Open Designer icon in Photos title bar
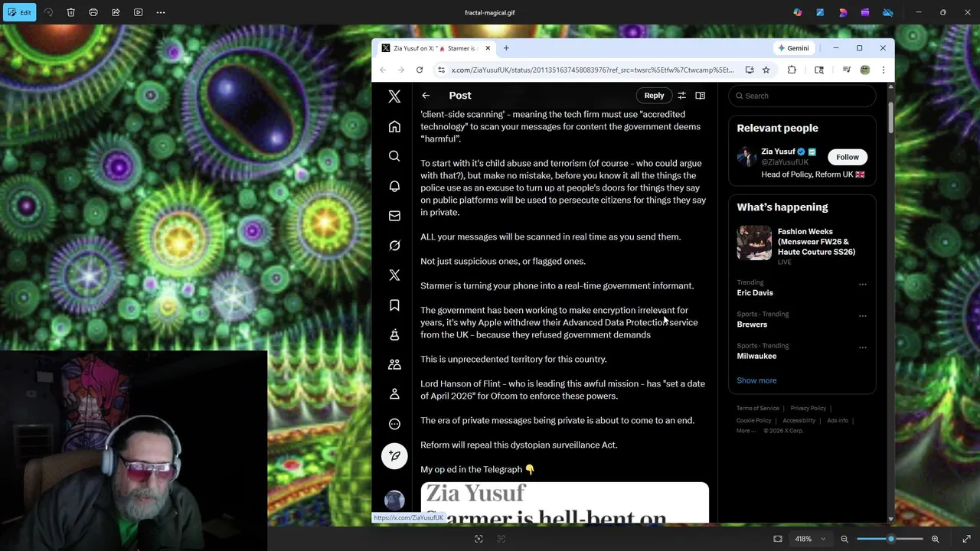980x551 pixels. pyautogui.click(x=820, y=12)
